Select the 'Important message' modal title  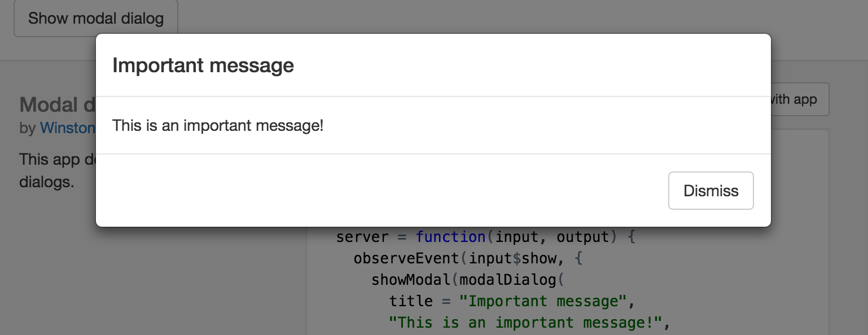click(x=203, y=65)
